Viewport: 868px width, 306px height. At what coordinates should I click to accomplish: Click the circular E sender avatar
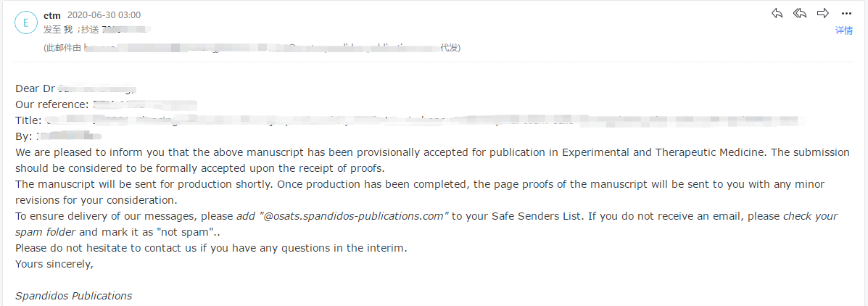point(25,22)
